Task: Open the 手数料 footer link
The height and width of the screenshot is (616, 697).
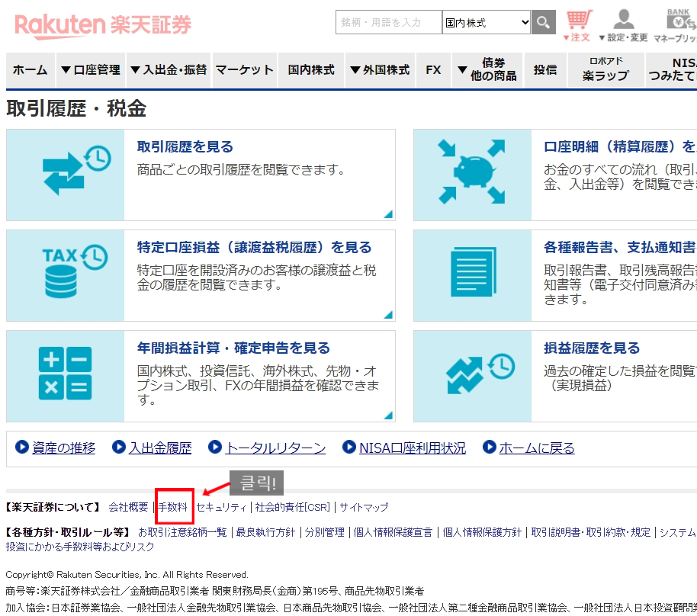Action: click(173, 507)
